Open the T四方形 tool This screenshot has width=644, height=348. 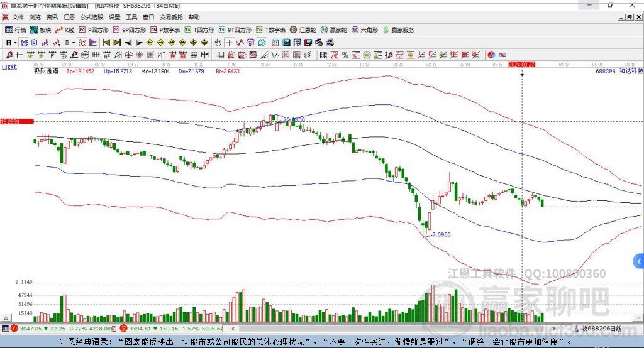[199, 30]
